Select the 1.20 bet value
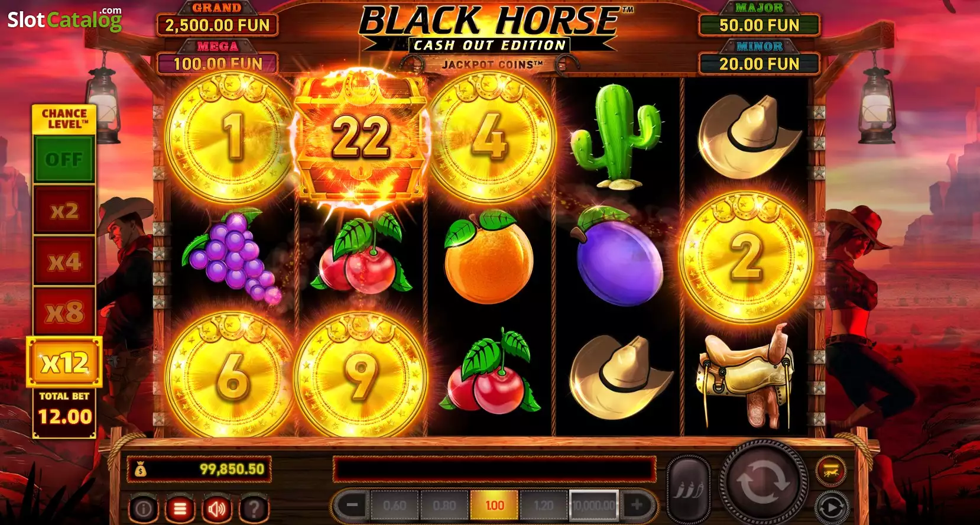Image resolution: width=980 pixels, height=525 pixels. [543, 505]
